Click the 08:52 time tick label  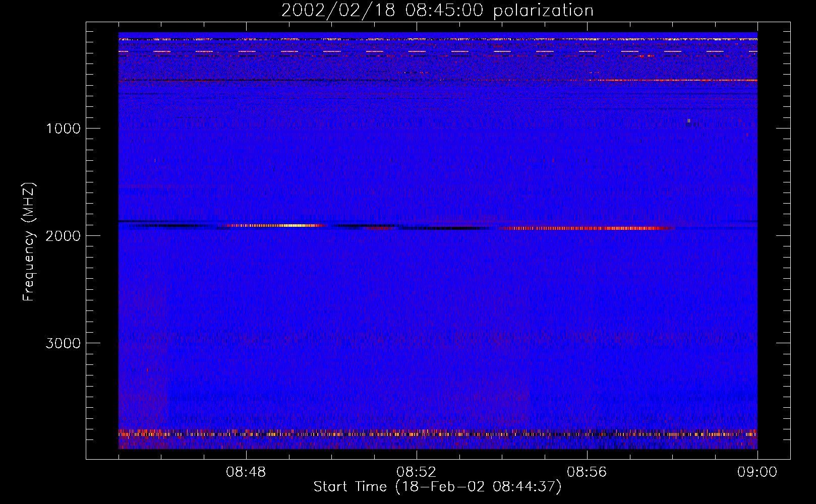pyautogui.click(x=417, y=472)
